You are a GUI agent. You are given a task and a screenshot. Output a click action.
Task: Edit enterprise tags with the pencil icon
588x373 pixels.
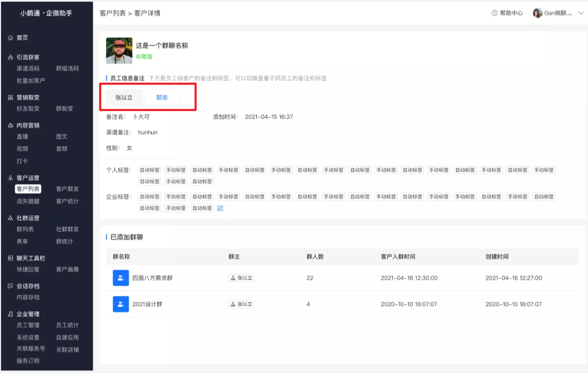coord(220,208)
